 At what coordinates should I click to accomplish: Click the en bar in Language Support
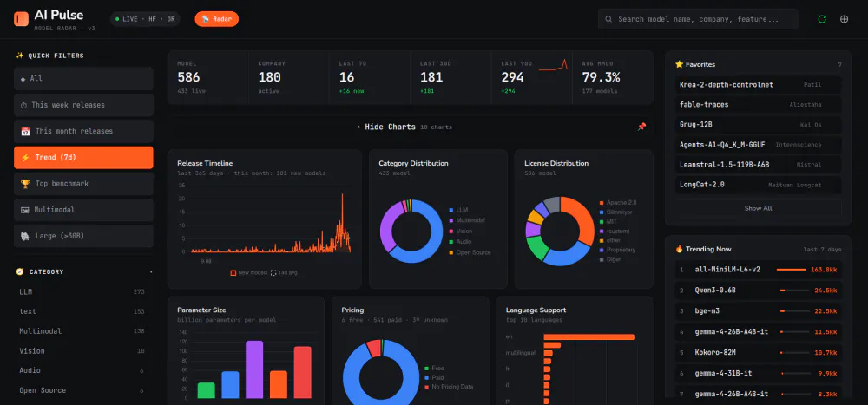589,337
